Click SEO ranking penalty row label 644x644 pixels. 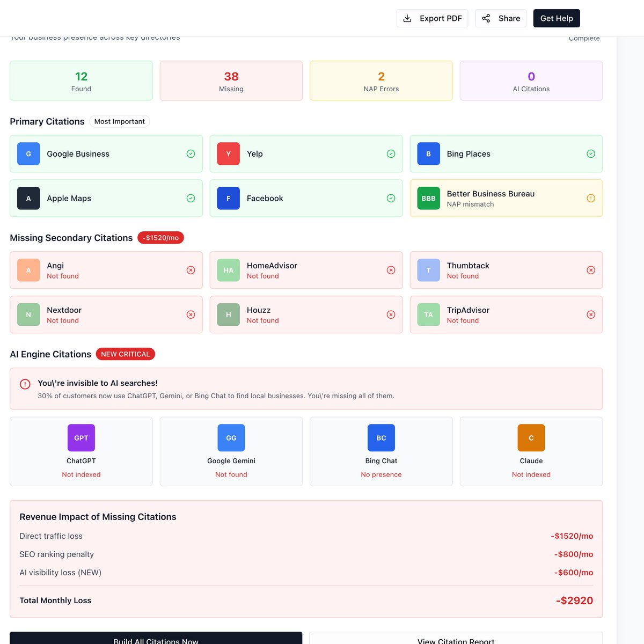pyautogui.click(x=56, y=554)
